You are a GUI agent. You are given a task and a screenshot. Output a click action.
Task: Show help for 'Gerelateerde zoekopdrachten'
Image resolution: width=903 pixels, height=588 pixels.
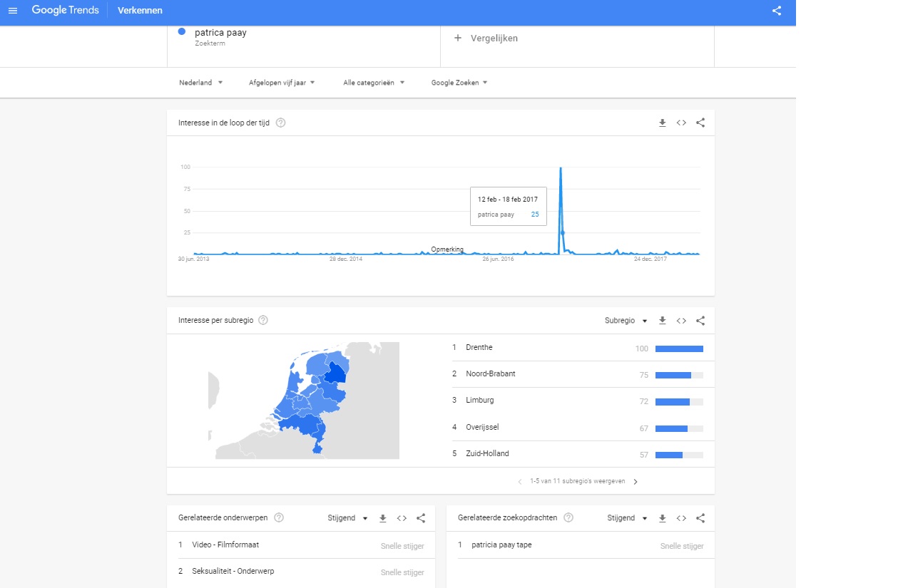point(568,518)
